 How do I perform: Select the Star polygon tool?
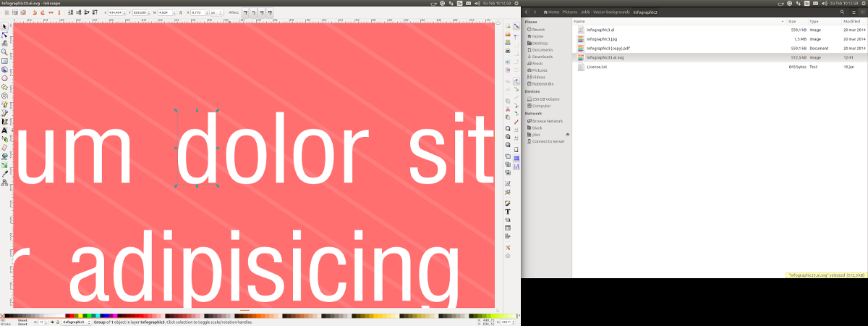4,87
